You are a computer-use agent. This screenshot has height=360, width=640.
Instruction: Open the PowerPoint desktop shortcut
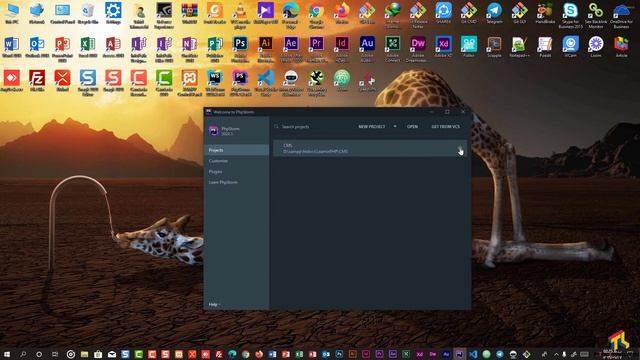62,49
